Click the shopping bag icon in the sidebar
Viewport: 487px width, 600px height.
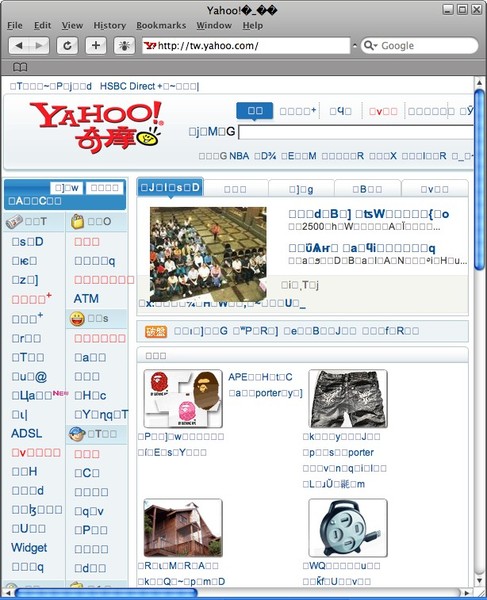click(77, 221)
